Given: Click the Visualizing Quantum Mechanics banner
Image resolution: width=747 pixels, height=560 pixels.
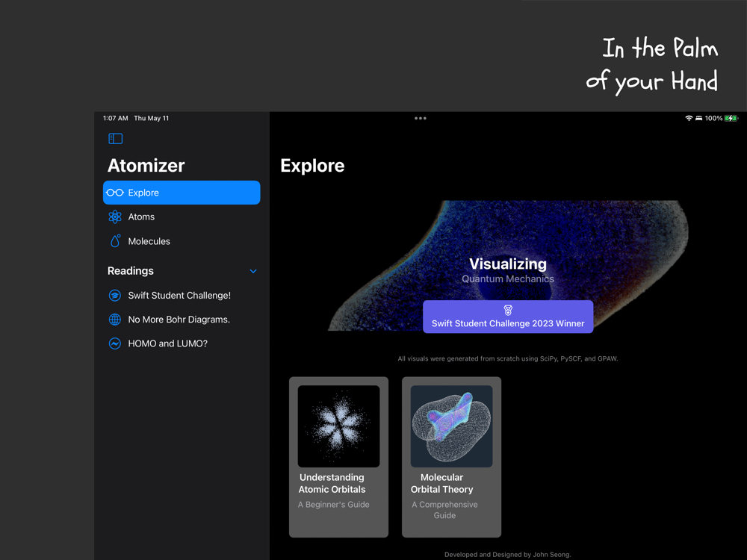Looking at the screenshot, I should [x=508, y=266].
